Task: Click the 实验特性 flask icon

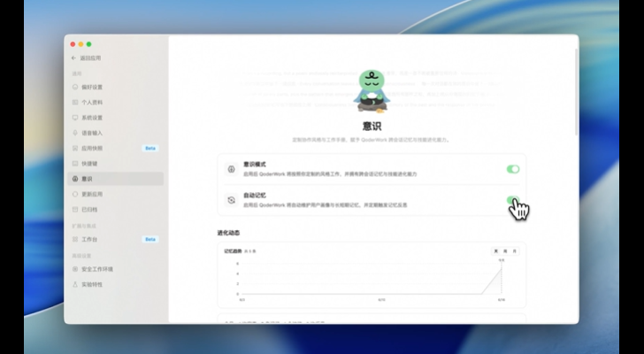Action: point(75,284)
